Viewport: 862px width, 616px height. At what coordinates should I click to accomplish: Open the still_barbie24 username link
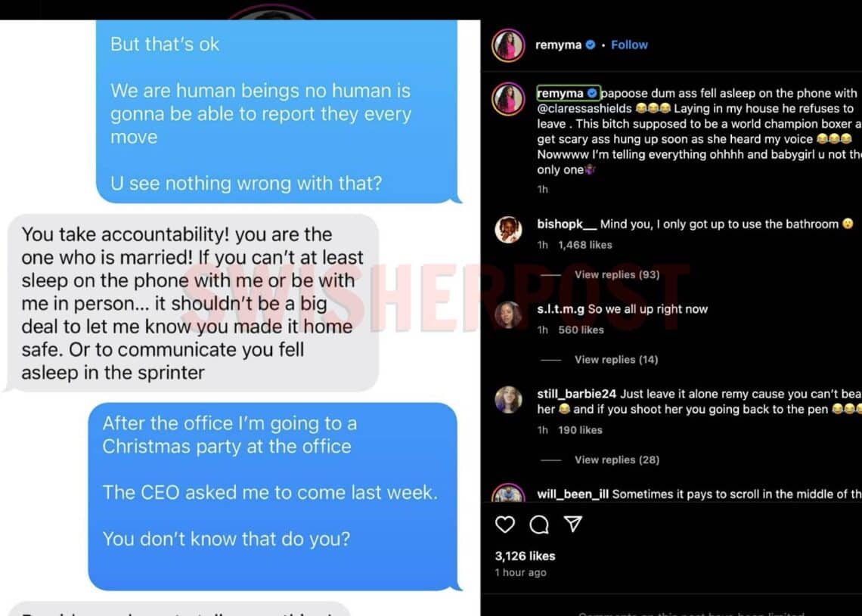[x=577, y=394]
